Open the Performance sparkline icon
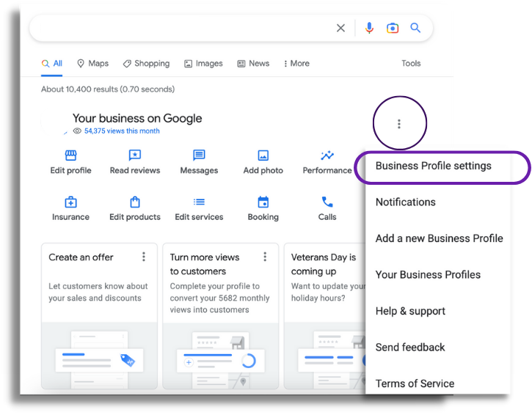 pyautogui.click(x=327, y=155)
